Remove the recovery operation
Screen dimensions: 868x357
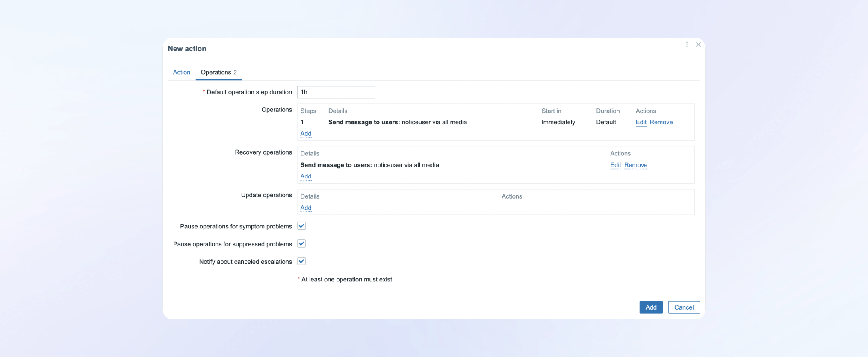tap(635, 165)
